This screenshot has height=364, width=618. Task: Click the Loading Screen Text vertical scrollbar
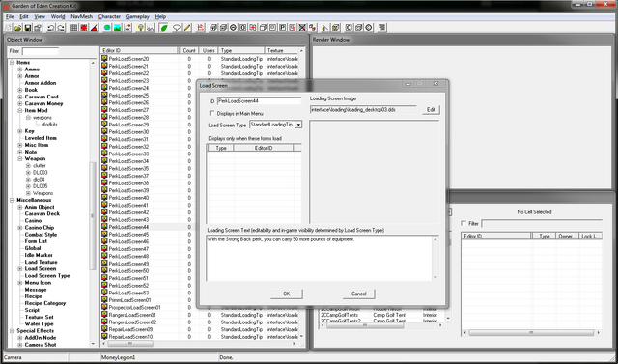pyautogui.click(x=435, y=259)
